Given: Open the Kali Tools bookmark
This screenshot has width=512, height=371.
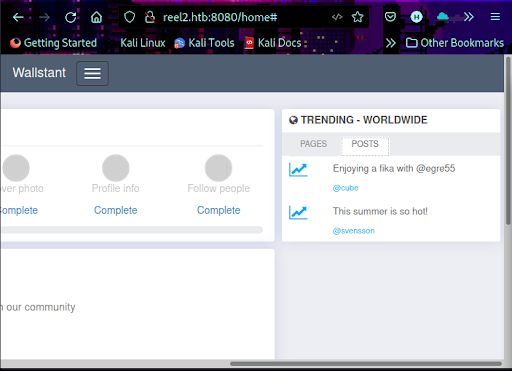Looking at the screenshot, I should point(204,43).
